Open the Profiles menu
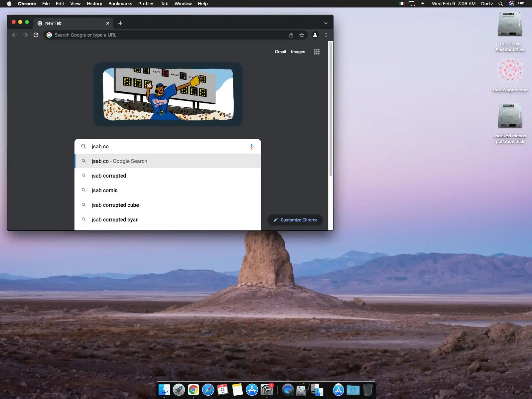This screenshot has width=532, height=399. click(x=146, y=4)
